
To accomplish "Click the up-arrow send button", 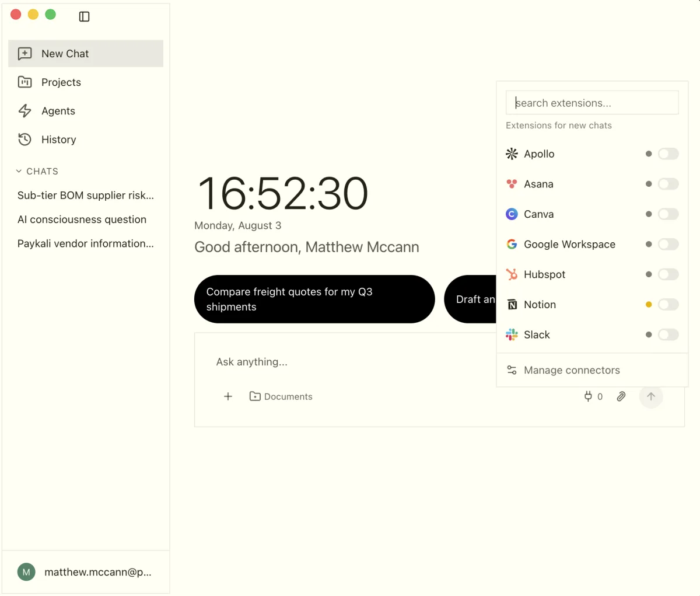I will pyautogui.click(x=651, y=396).
